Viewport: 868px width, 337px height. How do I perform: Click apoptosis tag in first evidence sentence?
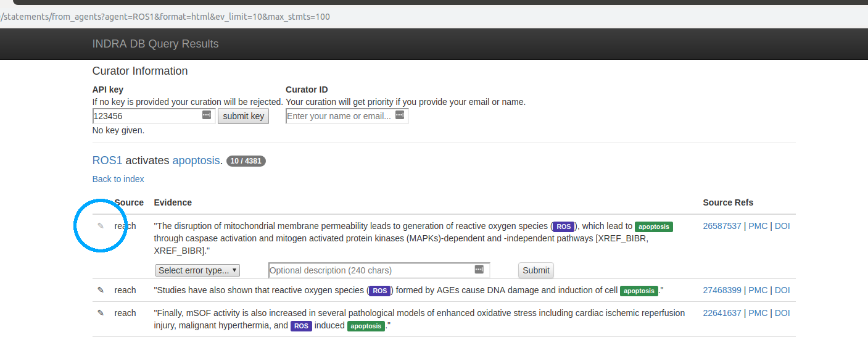click(654, 227)
